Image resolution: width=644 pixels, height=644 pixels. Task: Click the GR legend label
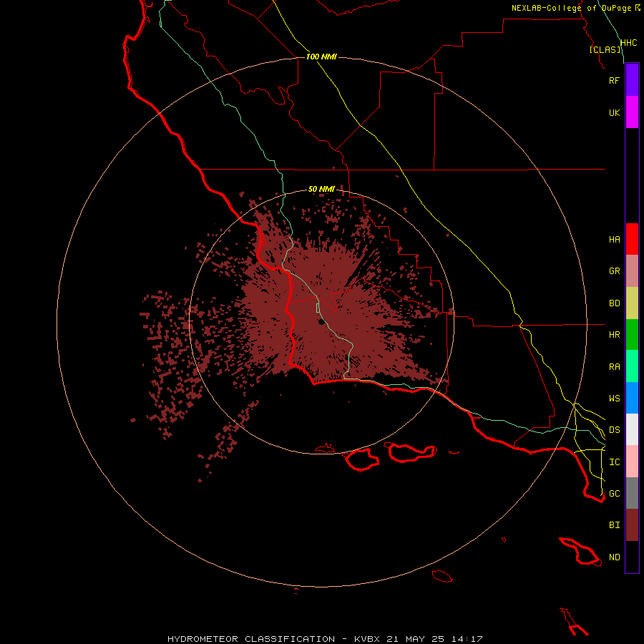614,271
